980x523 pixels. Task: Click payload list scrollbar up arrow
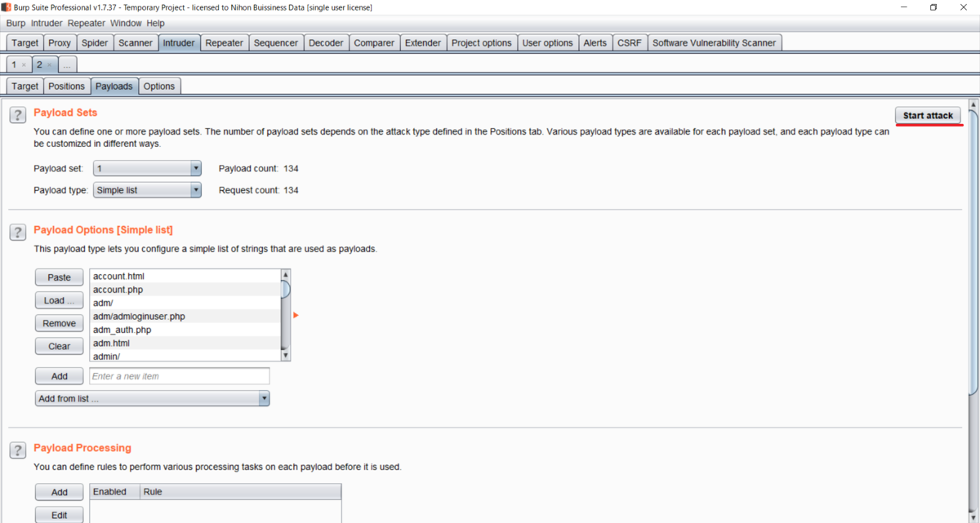[x=285, y=275]
